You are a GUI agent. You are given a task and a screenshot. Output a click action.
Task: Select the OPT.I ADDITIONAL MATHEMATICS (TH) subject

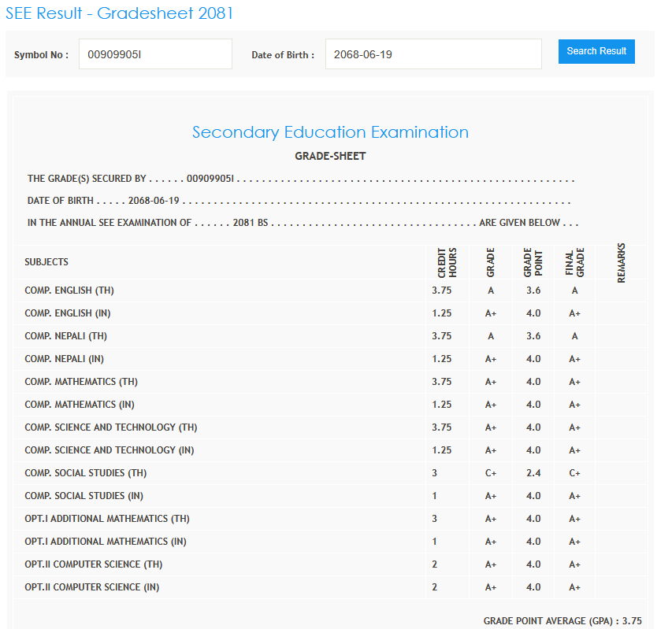[x=107, y=519]
